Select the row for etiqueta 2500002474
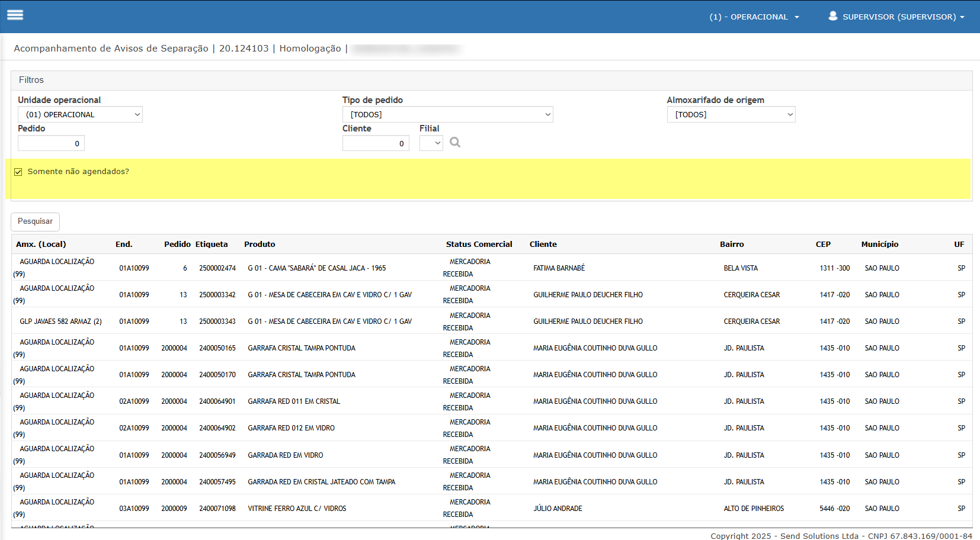The height and width of the screenshot is (540, 980). tap(217, 268)
